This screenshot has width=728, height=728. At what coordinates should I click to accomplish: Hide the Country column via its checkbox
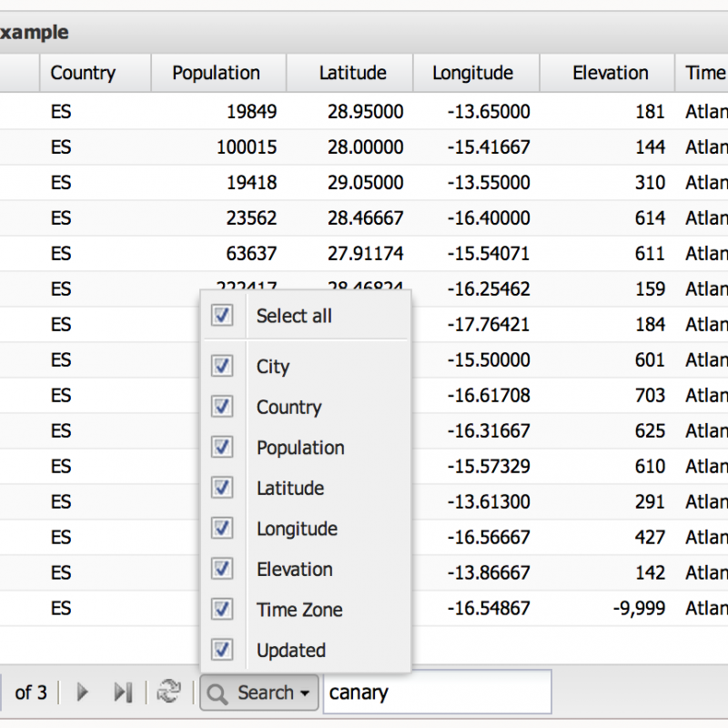222,406
